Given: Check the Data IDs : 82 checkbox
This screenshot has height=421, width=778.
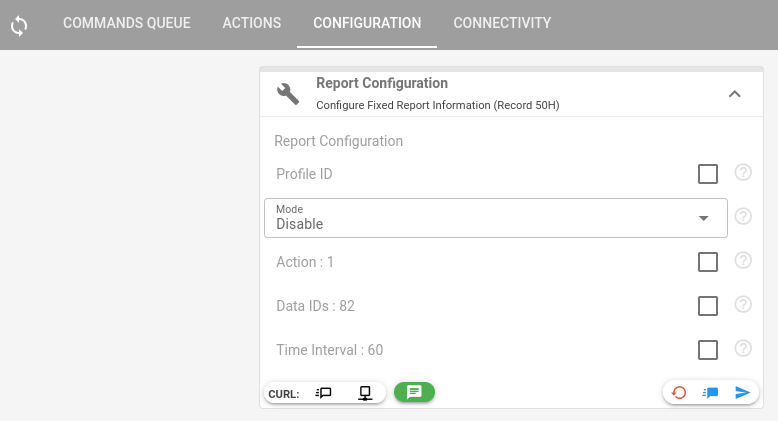Looking at the screenshot, I should (x=708, y=306).
